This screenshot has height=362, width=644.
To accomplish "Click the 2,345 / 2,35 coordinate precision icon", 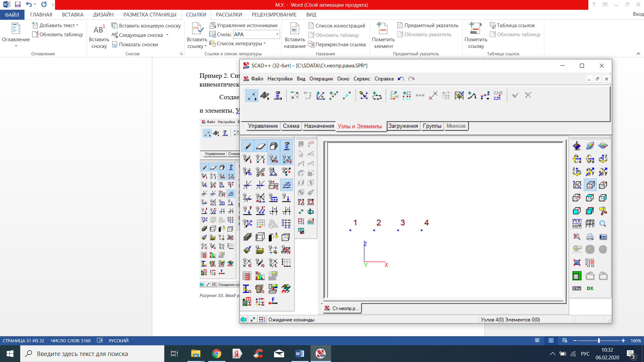I will click(498, 96).
